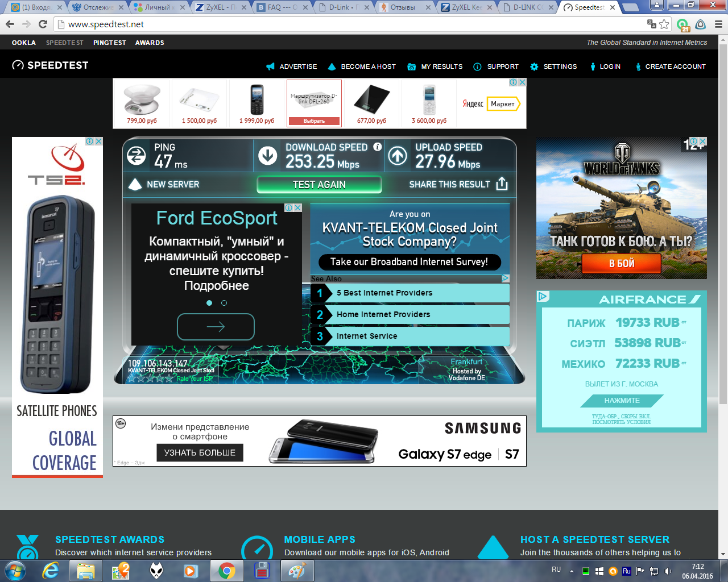Viewport: 728px width, 582px height.
Task: Click the В БОЙ button in tank ad
Action: pos(621,264)
